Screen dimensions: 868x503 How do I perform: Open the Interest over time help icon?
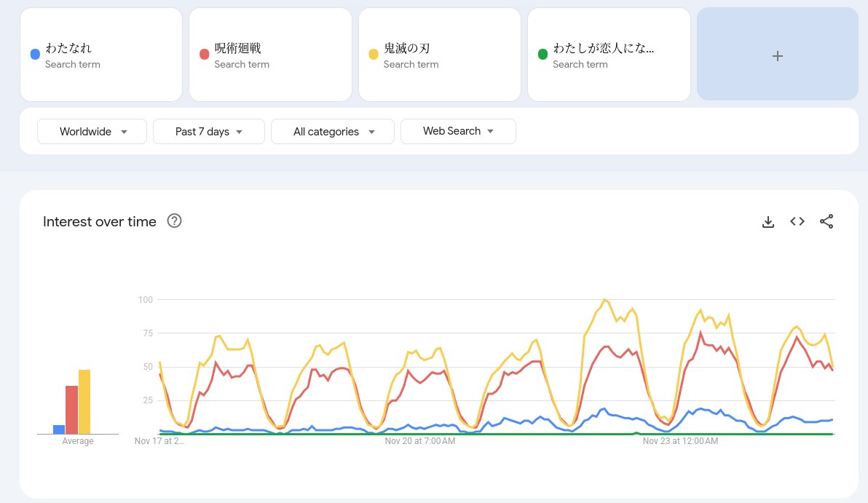174,221
